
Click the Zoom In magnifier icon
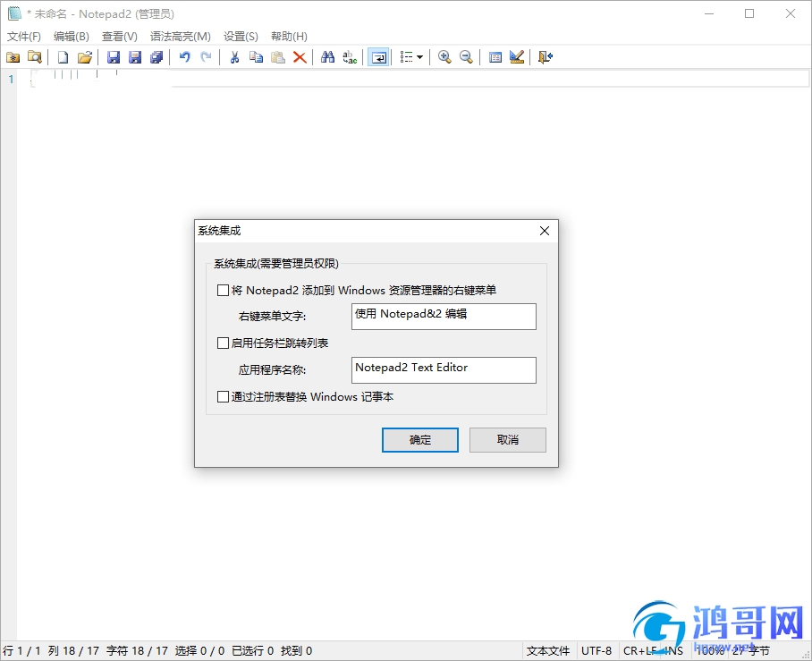pyautogui.click(x=444, y=57)
